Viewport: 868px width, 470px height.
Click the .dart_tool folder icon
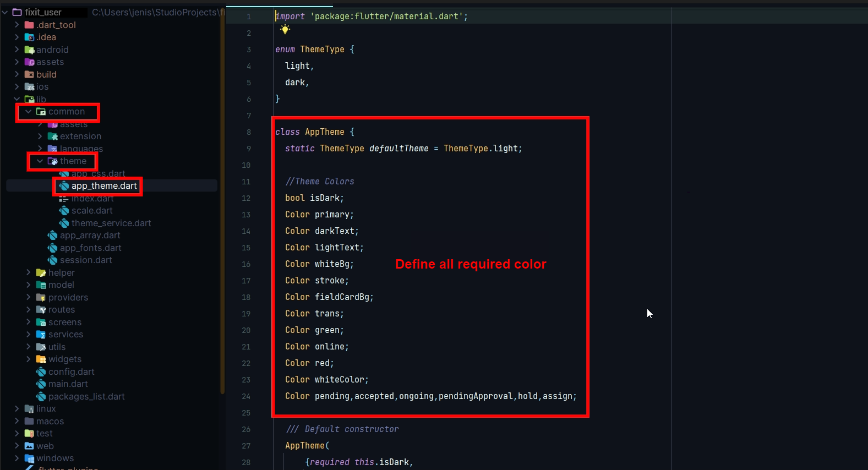click(30, 25)
